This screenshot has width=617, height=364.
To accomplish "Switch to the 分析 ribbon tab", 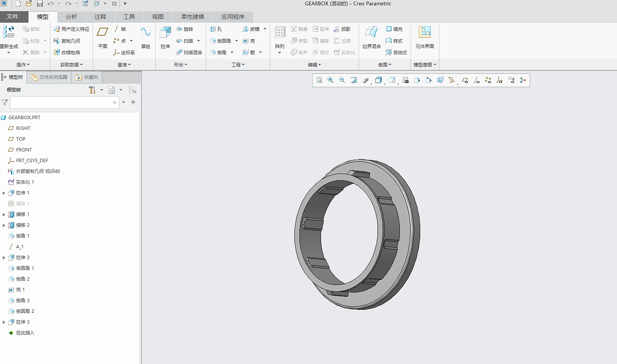I will (71, 17).
